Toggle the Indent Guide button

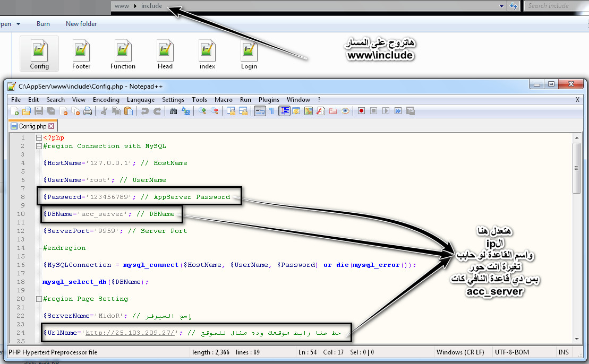(284, 111)
